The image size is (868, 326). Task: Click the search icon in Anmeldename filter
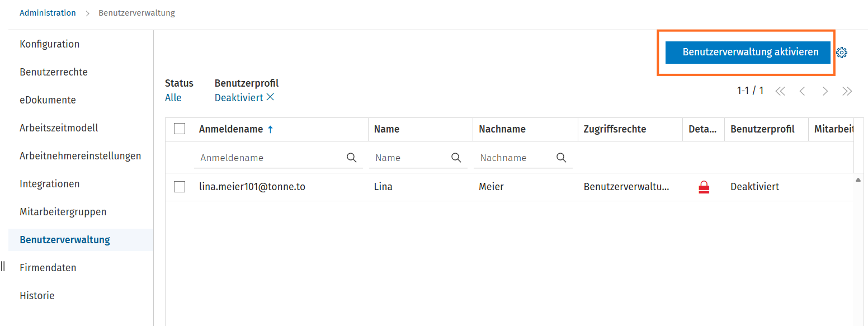pos(352,158)
